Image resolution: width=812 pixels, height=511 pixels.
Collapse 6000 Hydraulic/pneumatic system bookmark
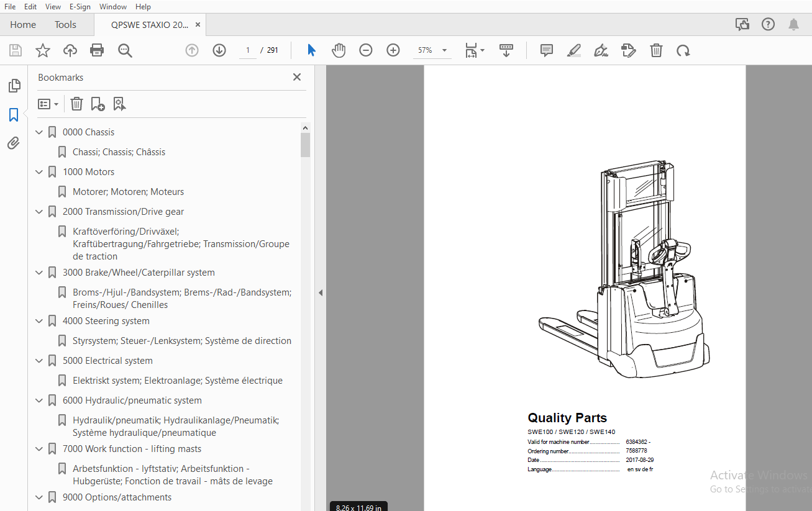(39, 400)
